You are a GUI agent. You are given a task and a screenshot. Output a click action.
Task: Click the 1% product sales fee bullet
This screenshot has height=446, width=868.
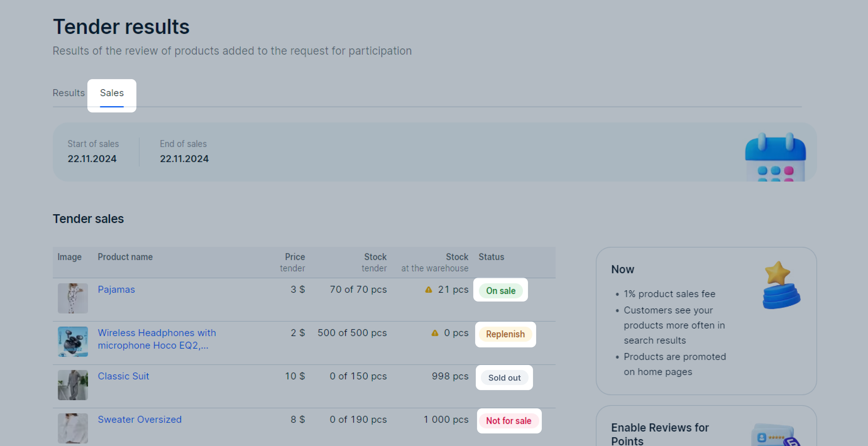click(669, 294)
